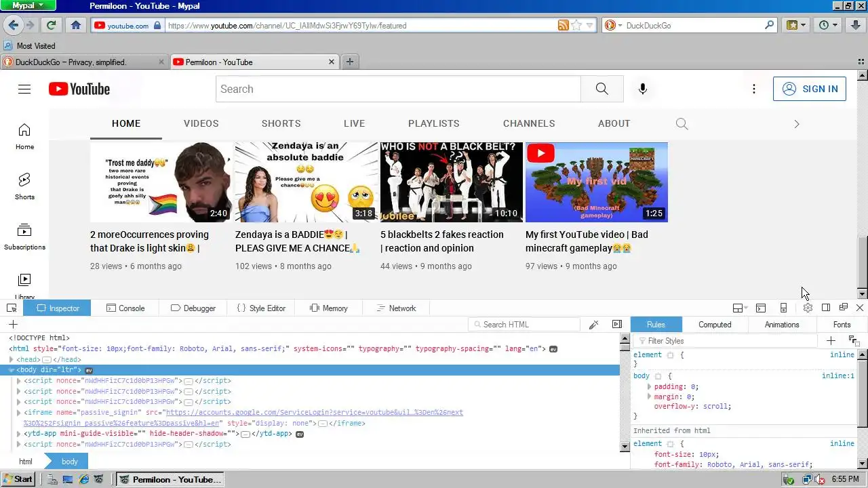Screen dimensions: 868x488
Task: Collapse the body element tree arrow
Action: click(12, 370)
